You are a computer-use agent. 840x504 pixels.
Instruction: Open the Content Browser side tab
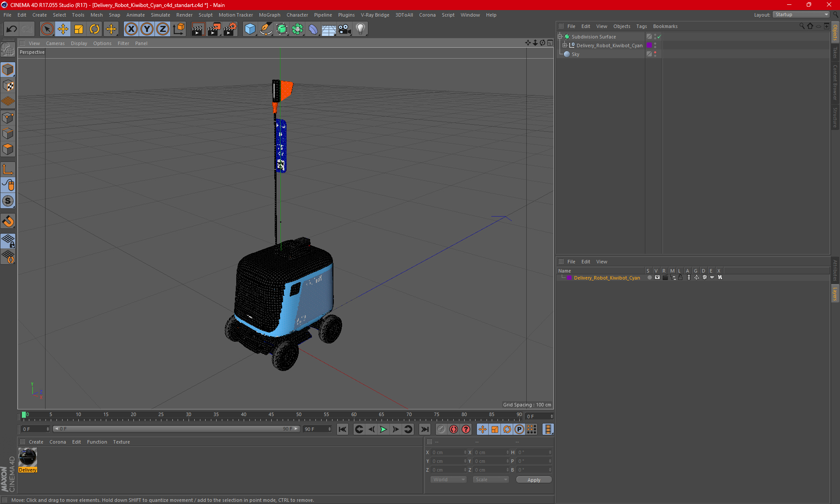coord(835,82)
